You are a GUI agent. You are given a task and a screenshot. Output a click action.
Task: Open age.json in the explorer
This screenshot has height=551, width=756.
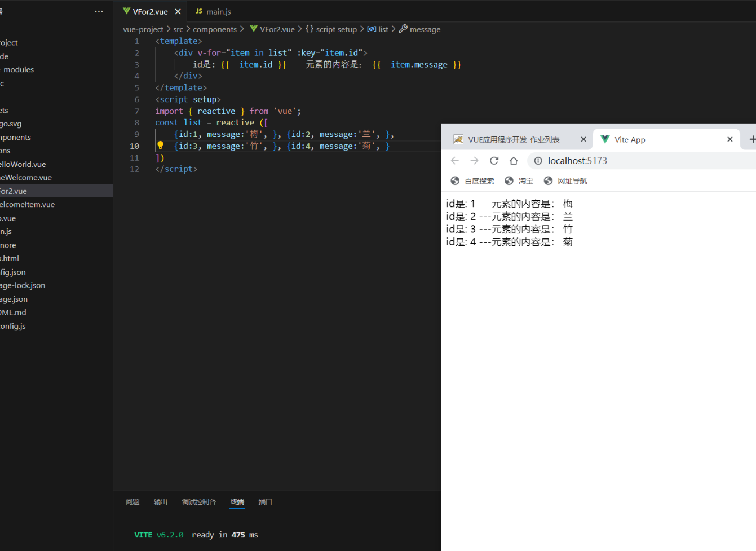[14, 299]
